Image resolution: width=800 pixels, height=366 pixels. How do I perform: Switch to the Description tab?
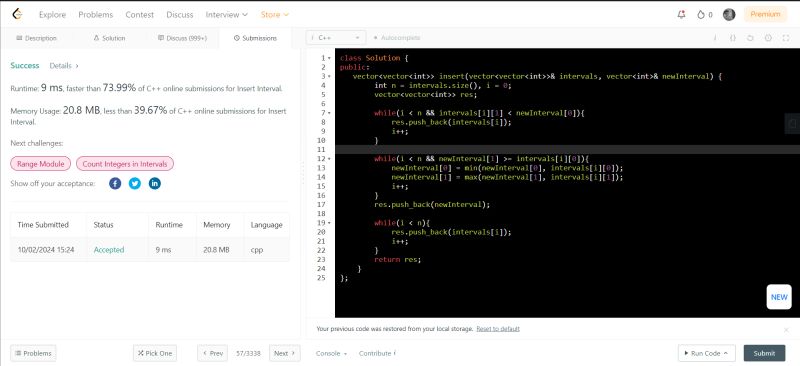(36, 38)
